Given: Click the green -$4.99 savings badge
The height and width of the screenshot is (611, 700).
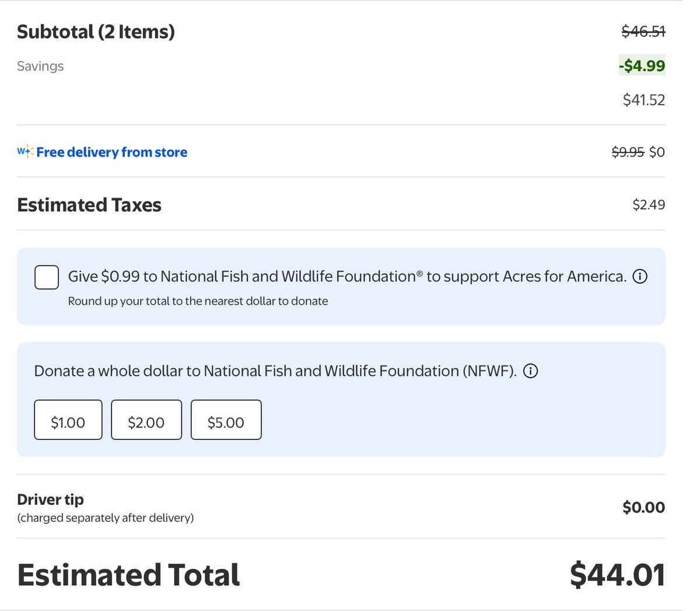Looking at the screenshot, I should (x=642, y=65).
